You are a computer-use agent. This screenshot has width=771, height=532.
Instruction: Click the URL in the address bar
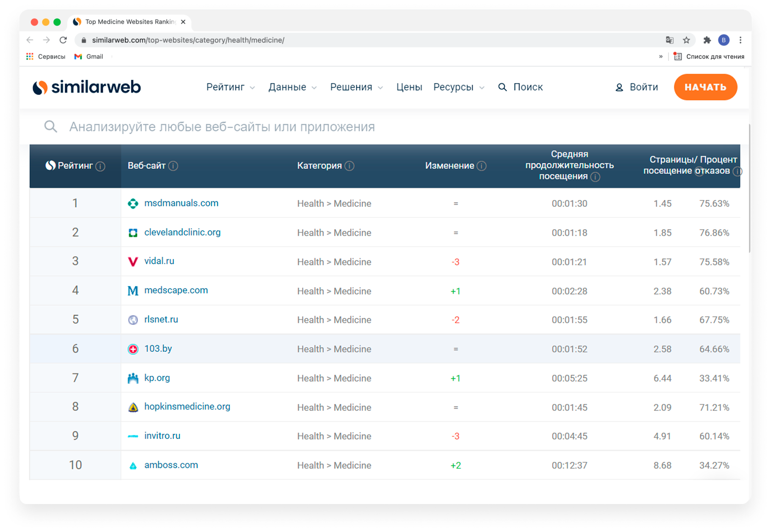[x=188, y=40]
